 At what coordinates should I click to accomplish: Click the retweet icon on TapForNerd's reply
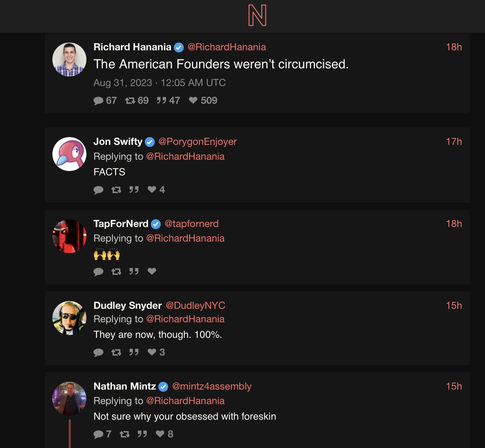pyautogui.click(x=116, y=272)
